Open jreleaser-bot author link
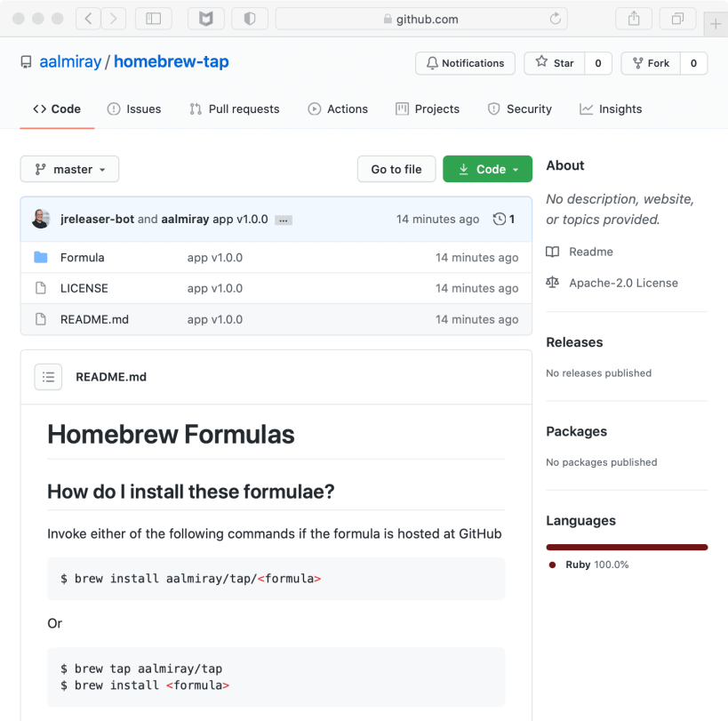This screenshot has height=721, width=728. [x=97, y=219]
